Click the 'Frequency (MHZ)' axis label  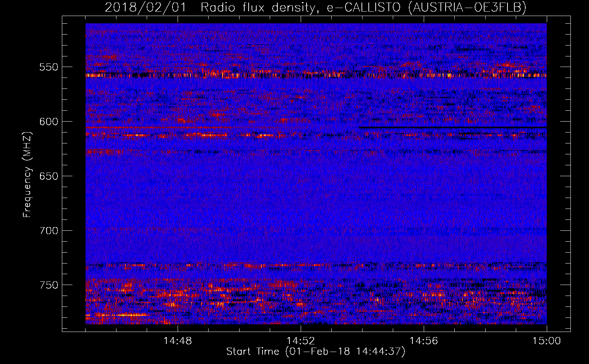coord(27,175)
